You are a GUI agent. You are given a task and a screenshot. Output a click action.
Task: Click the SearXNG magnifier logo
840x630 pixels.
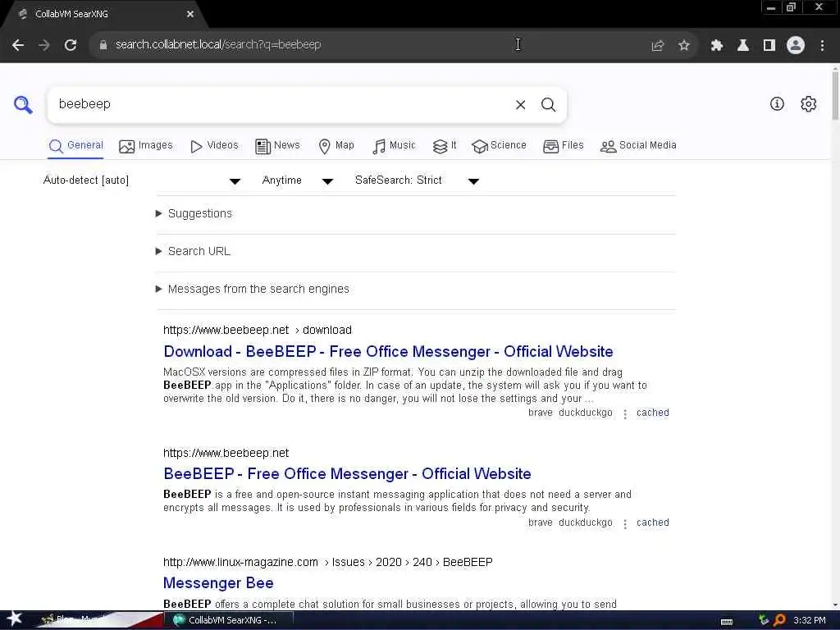point(23,104)
